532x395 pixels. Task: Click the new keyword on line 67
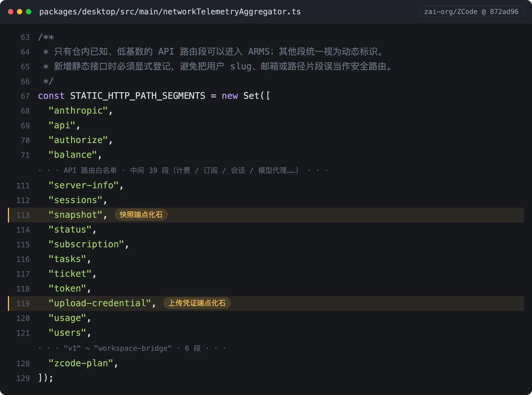coord(230,96)
